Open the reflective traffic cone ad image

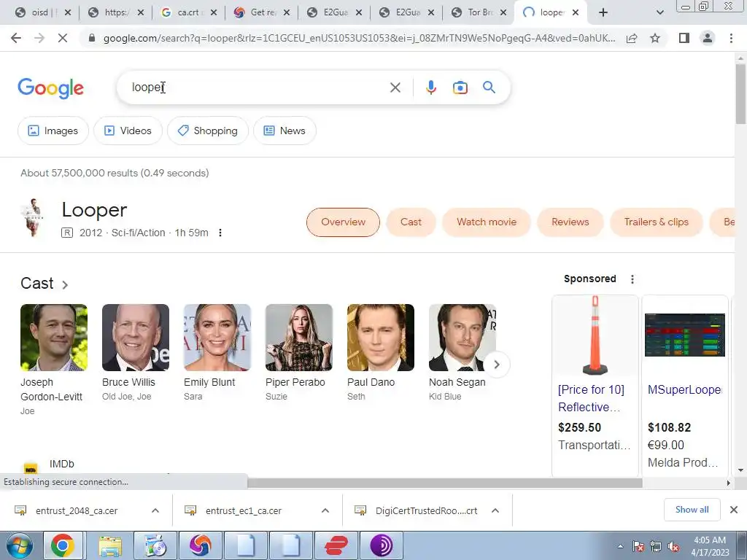[x=595, y=335]
